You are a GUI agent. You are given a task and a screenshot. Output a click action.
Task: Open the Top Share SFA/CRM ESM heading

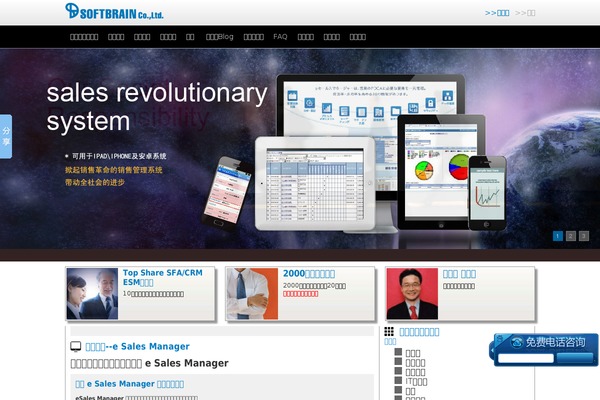pyautogui.click(x=163, y=278)
